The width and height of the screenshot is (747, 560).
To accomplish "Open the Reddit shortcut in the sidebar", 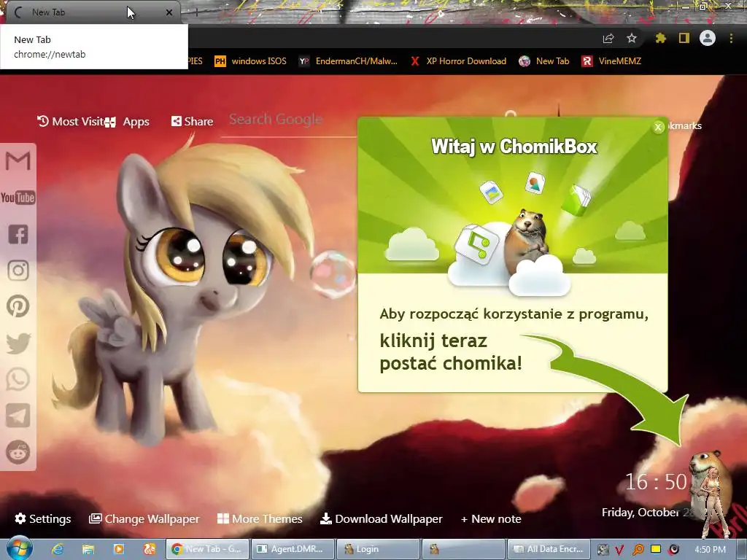I will click(x=18, y=452).
